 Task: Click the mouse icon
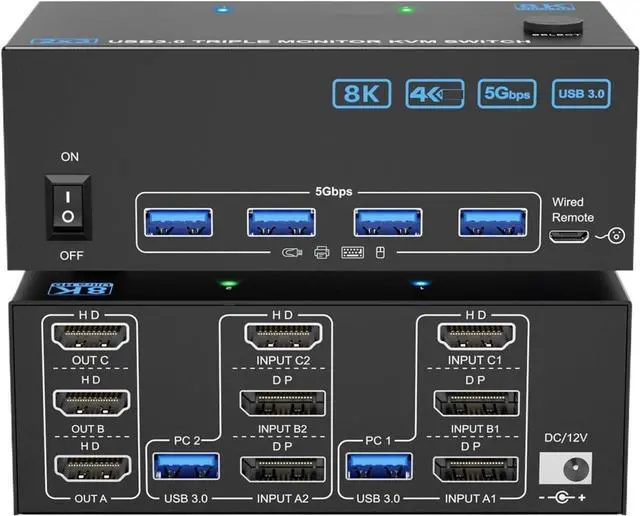(x=380, y=253)
